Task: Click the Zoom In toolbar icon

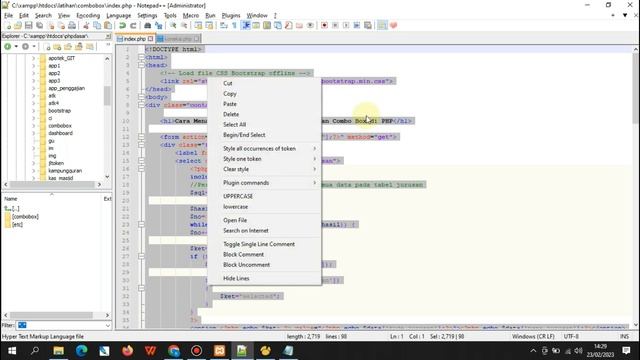Action: click(x=173, y=25)
